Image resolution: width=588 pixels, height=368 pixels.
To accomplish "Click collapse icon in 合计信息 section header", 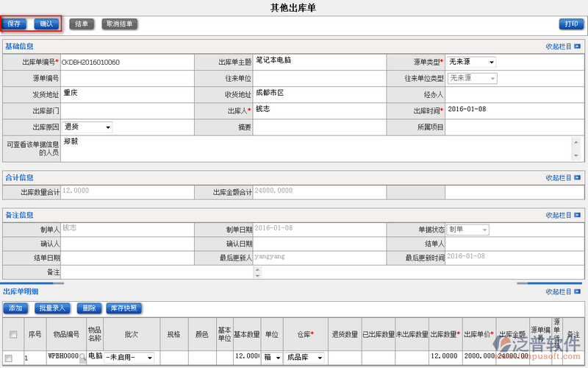I will (x=578, y=177).
